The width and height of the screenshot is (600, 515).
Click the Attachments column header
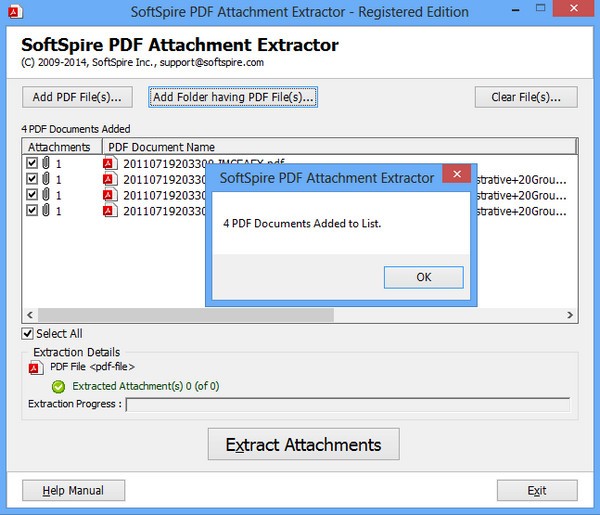62,147
